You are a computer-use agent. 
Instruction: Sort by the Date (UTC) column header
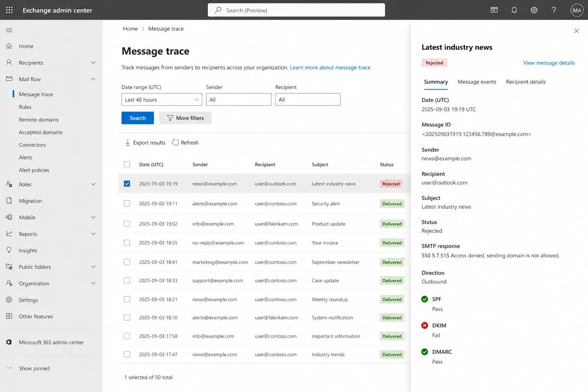pos(151,164)
